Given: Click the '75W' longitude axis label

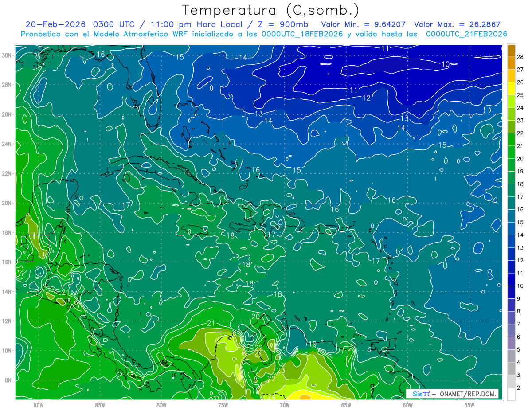Looking at the screenshot, I should (x=223, y=406).
